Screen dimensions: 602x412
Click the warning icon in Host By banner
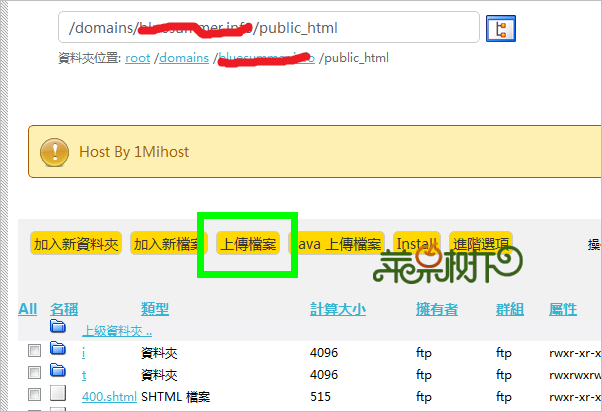(x=54, y=152)
